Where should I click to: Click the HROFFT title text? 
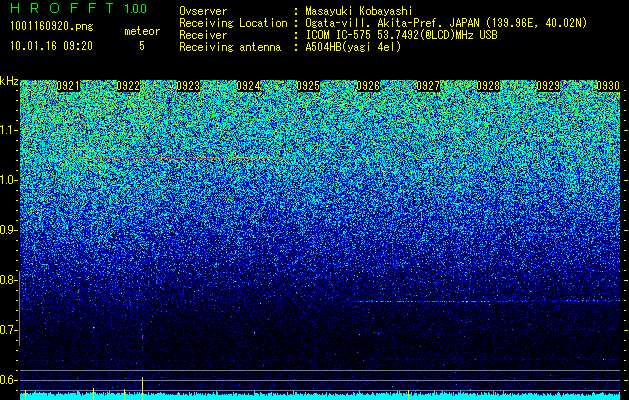tap(62, 8)
